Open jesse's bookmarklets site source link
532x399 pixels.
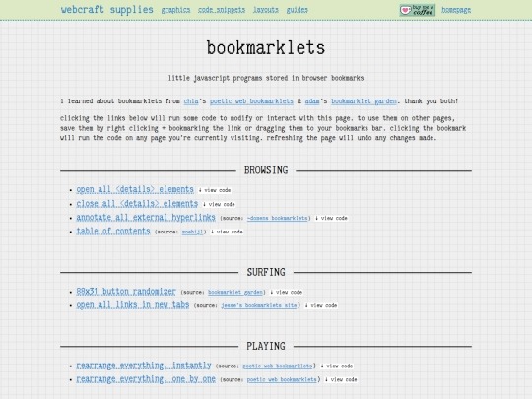pyautogui.click(x=259, y=305)
